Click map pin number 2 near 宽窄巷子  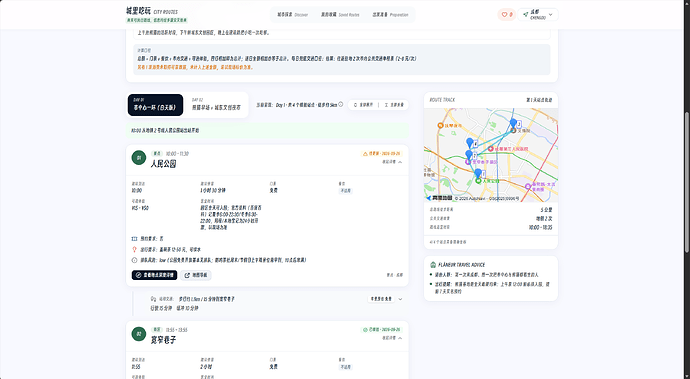click(469, 155)
